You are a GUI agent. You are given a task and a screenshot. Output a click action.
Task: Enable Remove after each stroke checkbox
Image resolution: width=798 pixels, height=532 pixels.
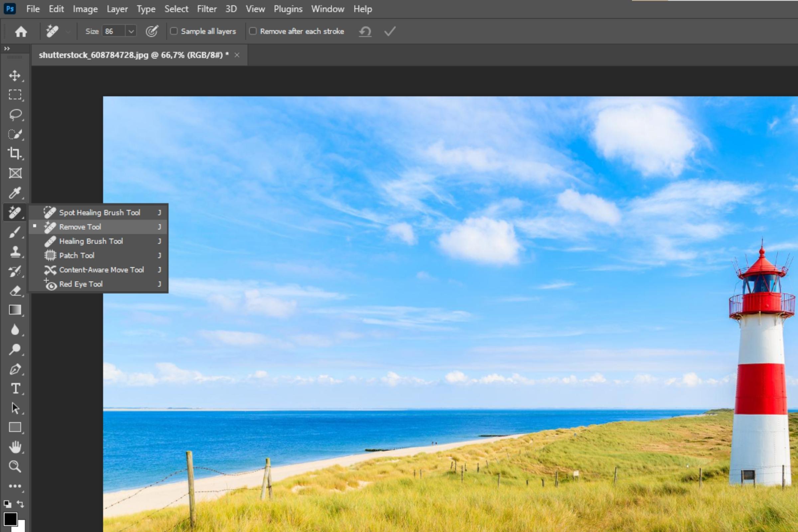(253, 31)
